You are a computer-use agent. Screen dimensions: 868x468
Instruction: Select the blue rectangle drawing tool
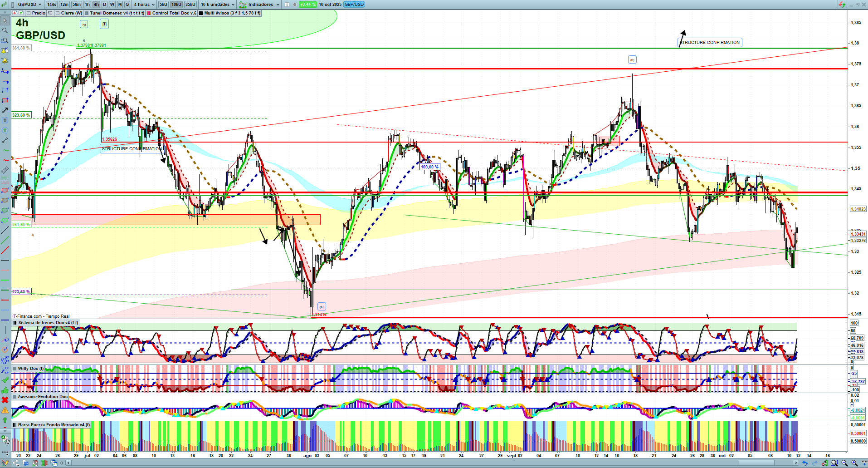[x=5, y=90]
